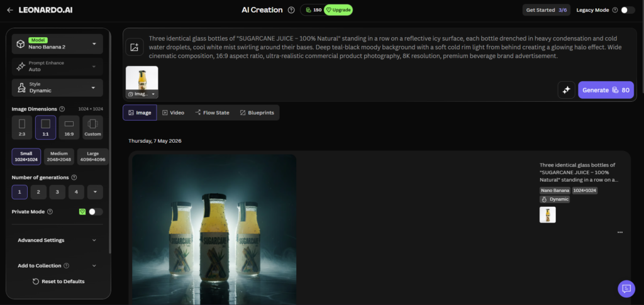
Task: Open the Add to Collection help icon
Action: (67, 265)
